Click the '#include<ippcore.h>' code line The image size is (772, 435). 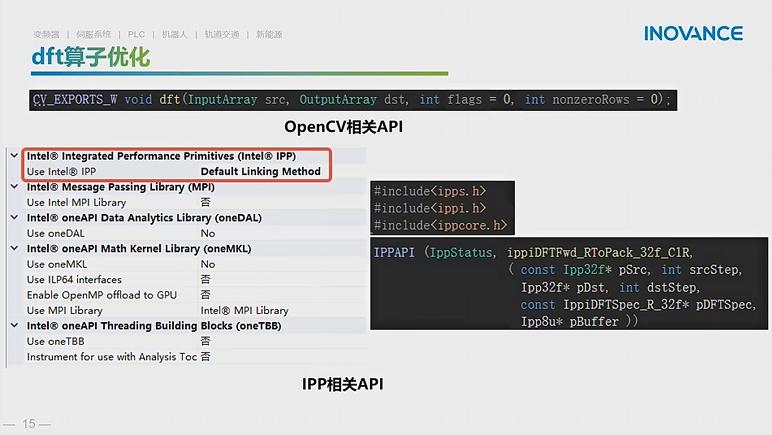coord(441,225)
